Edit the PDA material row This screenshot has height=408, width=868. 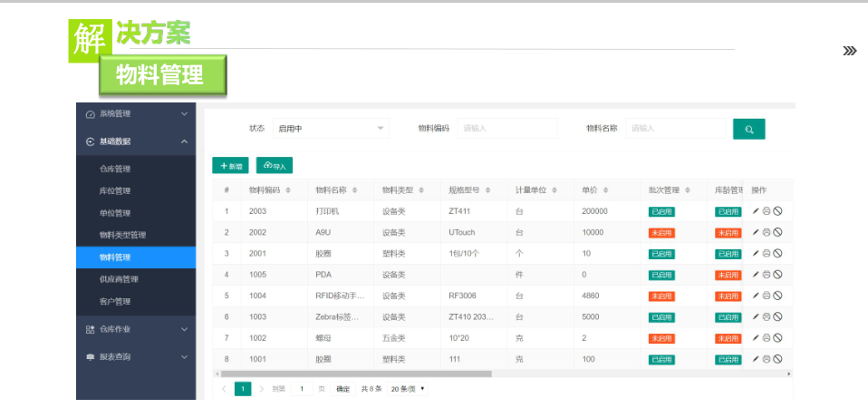(x=756, y=275)
